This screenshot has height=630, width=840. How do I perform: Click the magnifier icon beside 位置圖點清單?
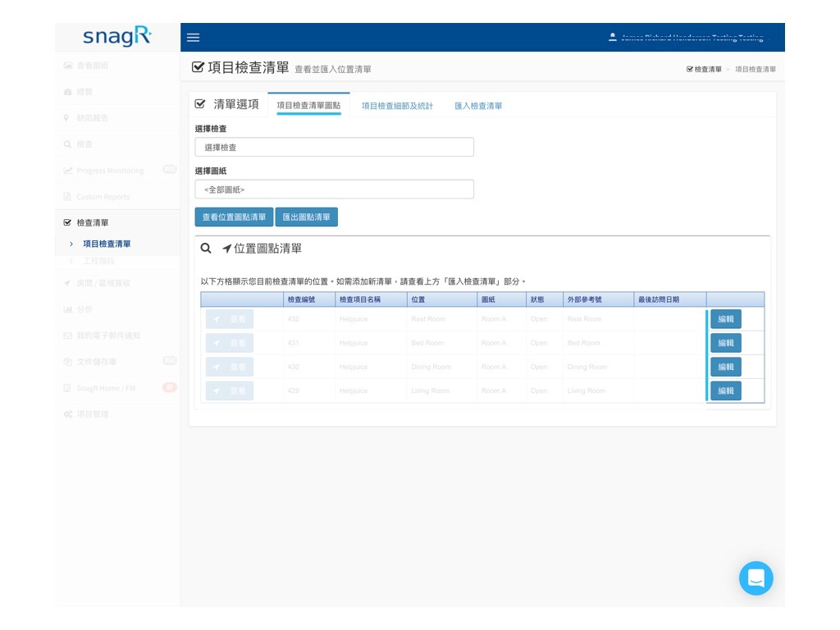point(206,248)
